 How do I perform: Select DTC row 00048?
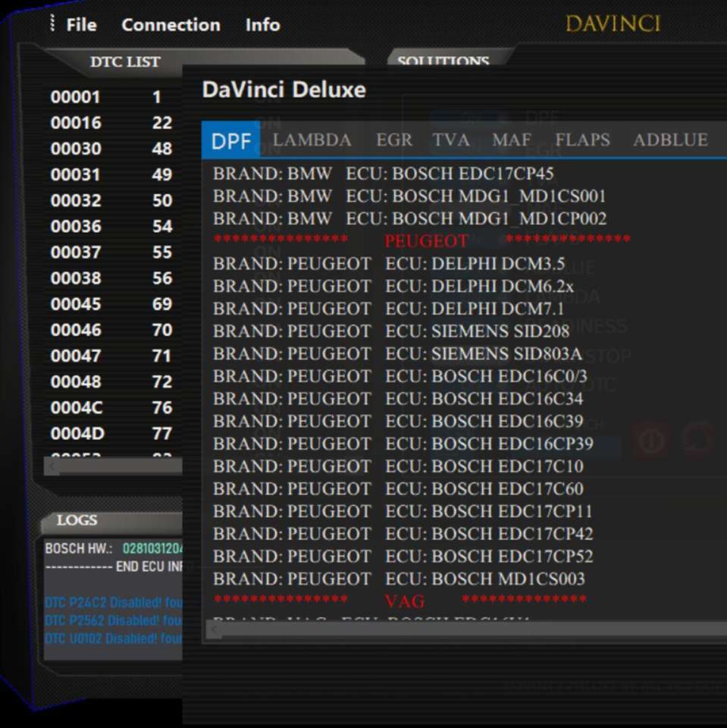[111, 381]
